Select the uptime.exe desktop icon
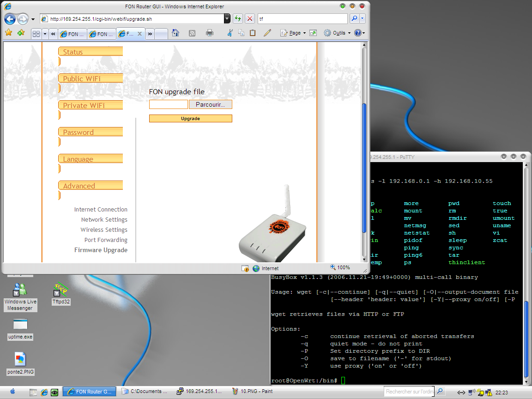The image size is (532, 399). pos(20,329)
